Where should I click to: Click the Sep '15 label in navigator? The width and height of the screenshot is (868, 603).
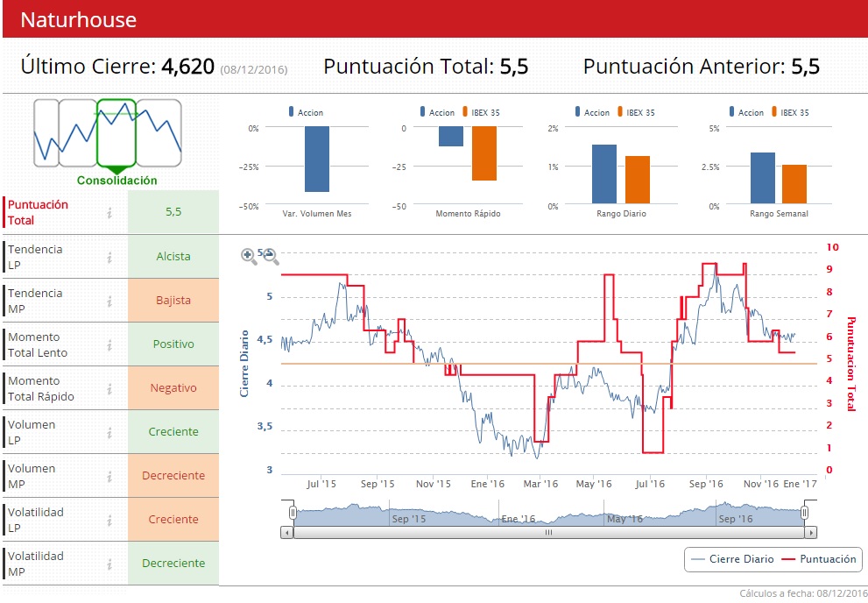(x=408, y=519)
